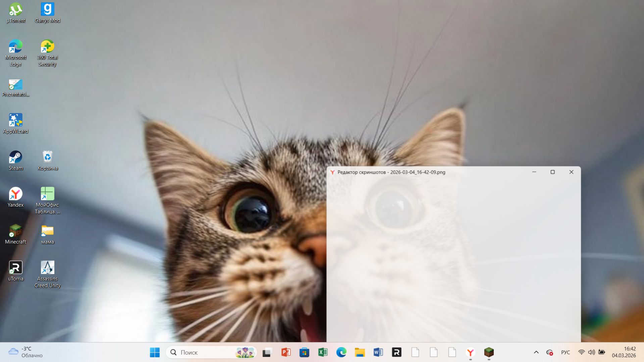Open Task View from the taskbar
The height and width of the screenshot is (362, 644).
tap(267, 352)
